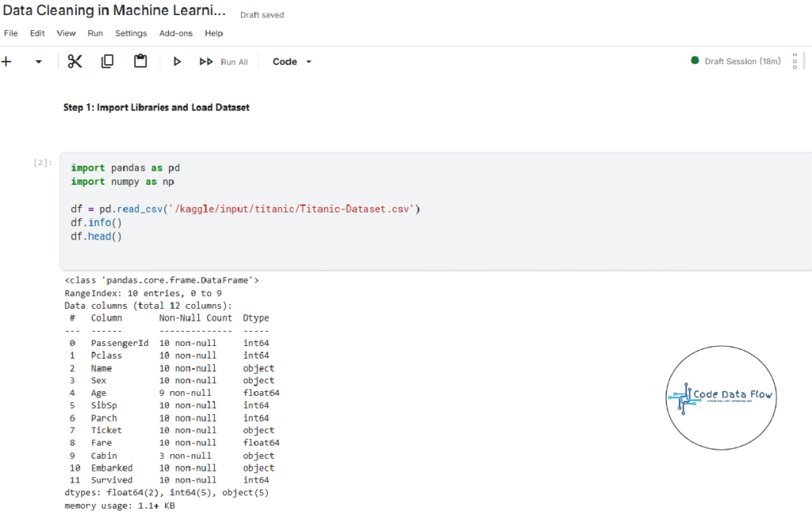Click the resource usage indicator at far right
The height and width of the screenshot is (519, 812).
pyautogui.click(x=795, y=61)
